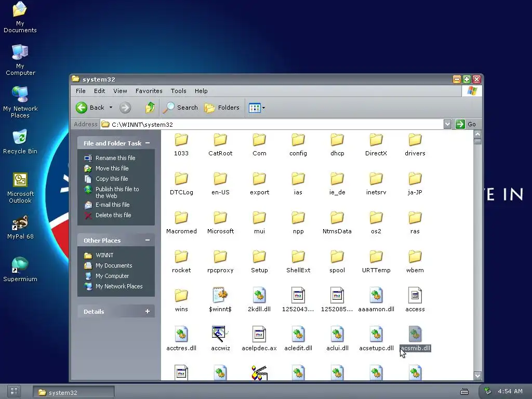Click the MyPal 68 desktop shortcut
532x399 pixels.
coord(20,228)
